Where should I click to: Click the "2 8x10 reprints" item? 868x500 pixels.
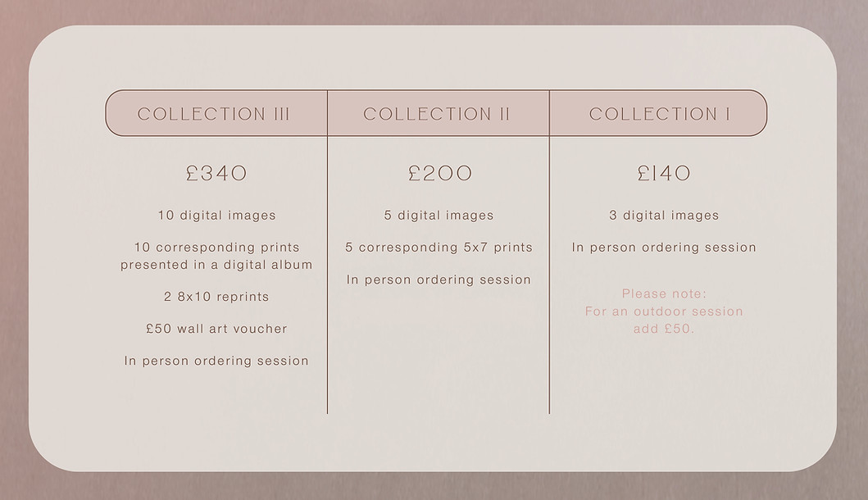[216, 297]
